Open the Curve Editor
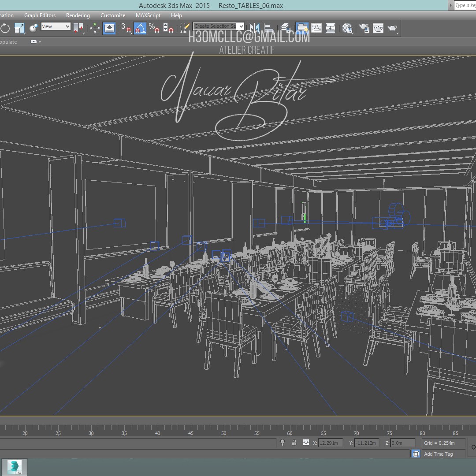The image size is (476, 476). [316, 29]
